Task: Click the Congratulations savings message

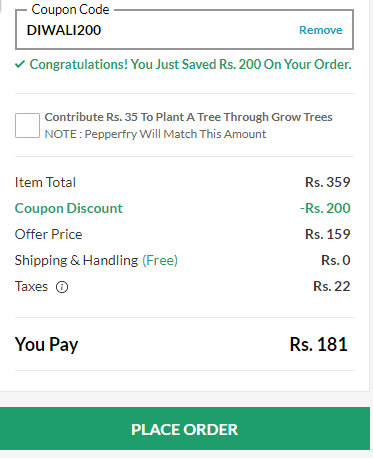Action: 190,64
